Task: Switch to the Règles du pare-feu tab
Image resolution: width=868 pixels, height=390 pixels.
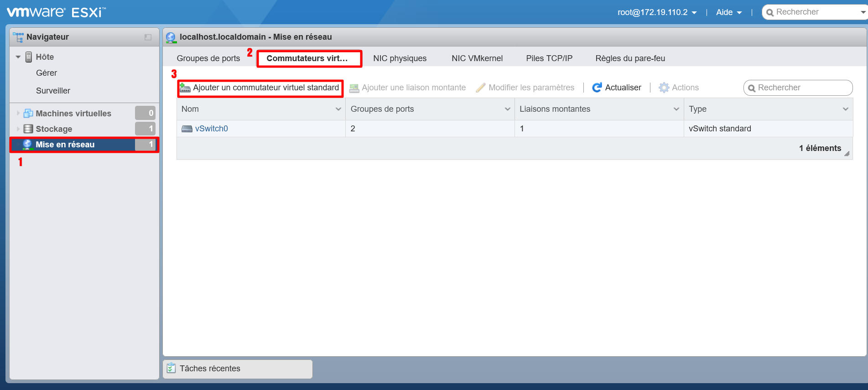Action: (x=630, y=58)
